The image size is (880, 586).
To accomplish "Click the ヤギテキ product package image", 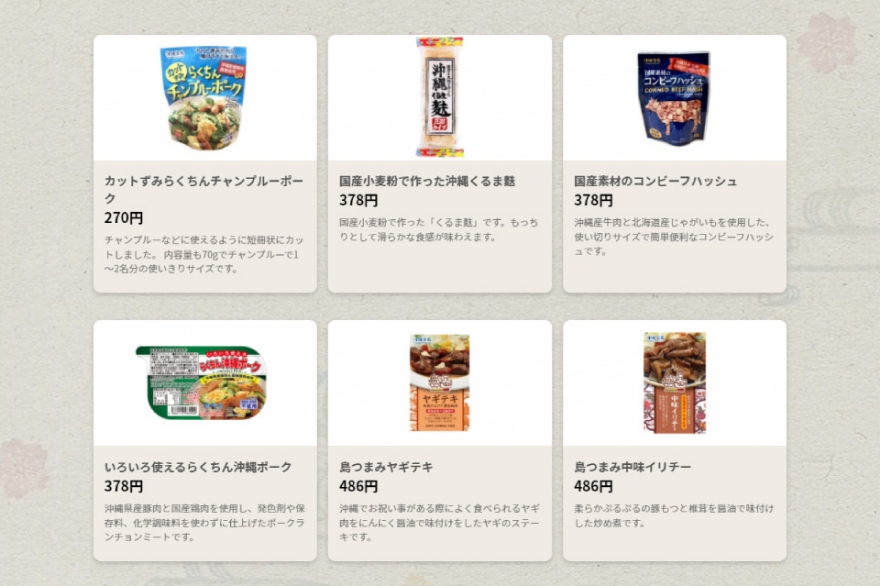I will coord(439,383).
